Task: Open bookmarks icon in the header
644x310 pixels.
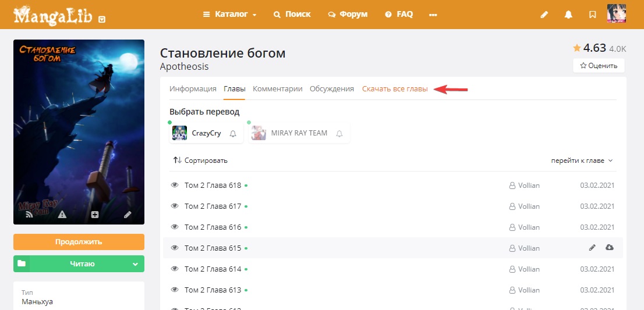Action: coord(592,15)
